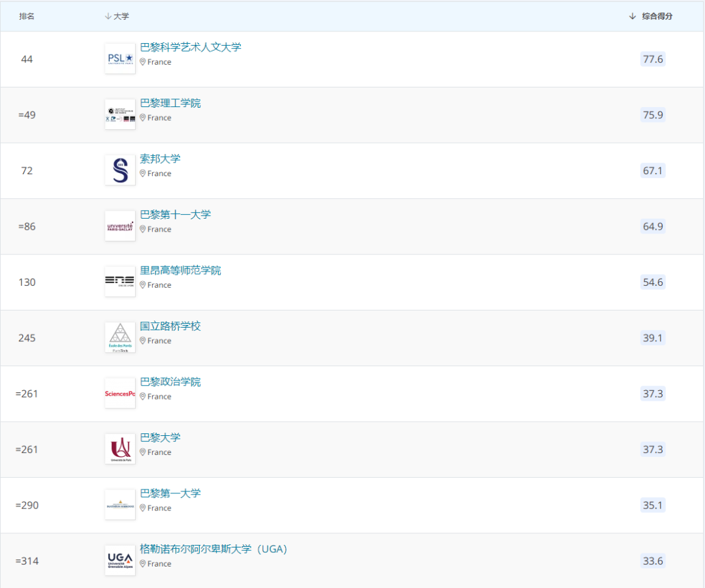This screenshot has height=588, width=705.
Task: Click the Institut Polytechnique de Paris logo
Action: pyautogui.click(x=120, y=115)
